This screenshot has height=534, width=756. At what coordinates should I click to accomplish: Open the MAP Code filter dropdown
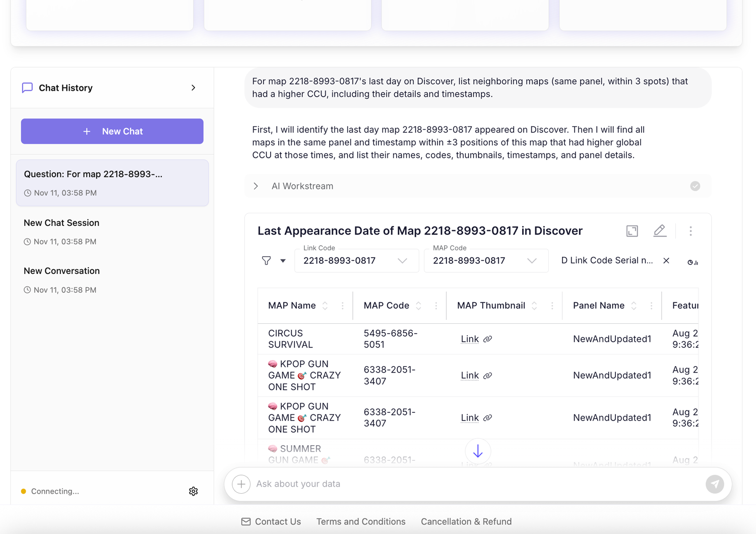click(x=486, y=261)
